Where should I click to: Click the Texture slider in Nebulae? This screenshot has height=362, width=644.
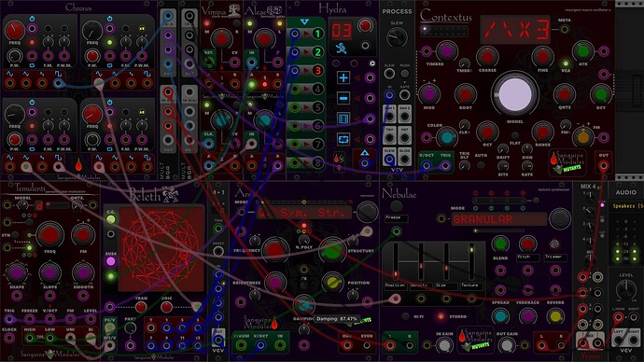click(x=472, y=262)
